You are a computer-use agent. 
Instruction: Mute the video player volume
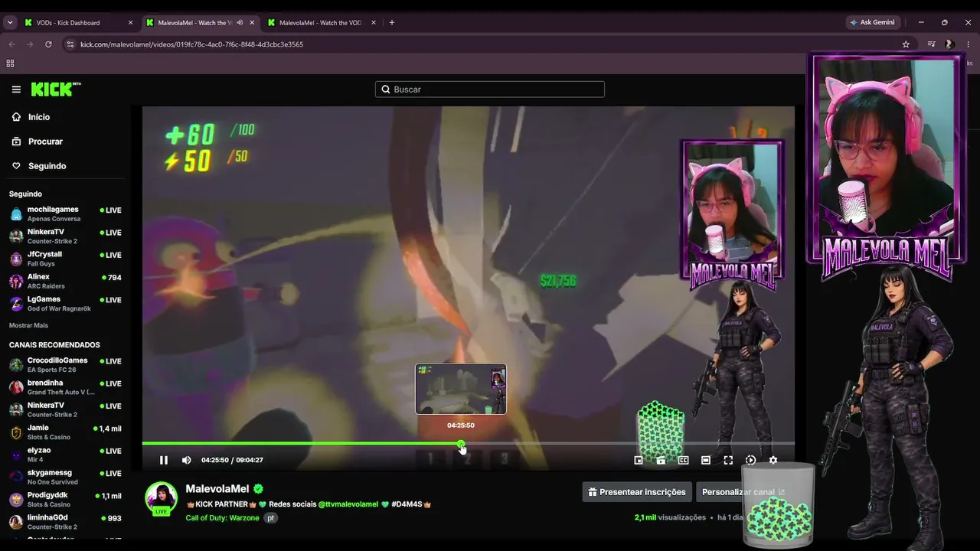click(186, 460)
